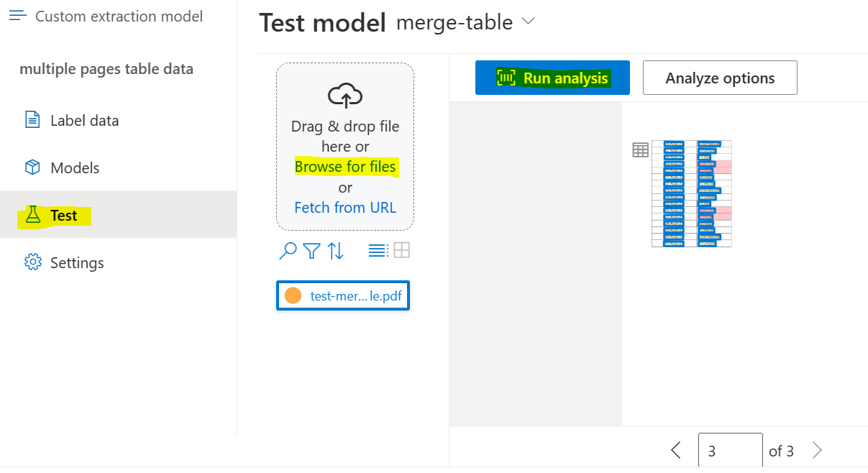The height and width of the screenshot is (473, 868).
Task: Click the table icon beside the page preview
Action: pos(640,150)
